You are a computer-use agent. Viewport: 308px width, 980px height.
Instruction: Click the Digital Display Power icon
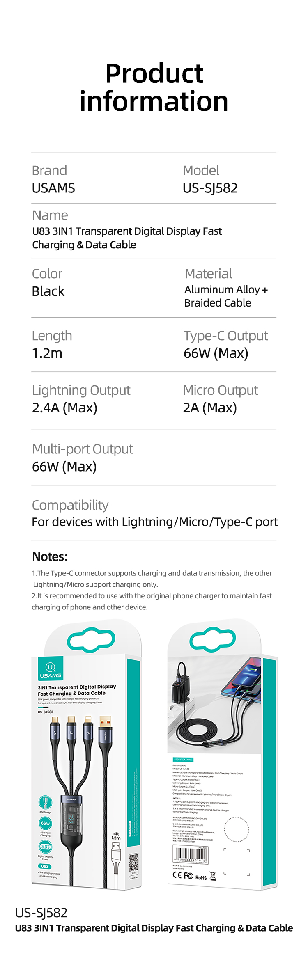(45, 846)
